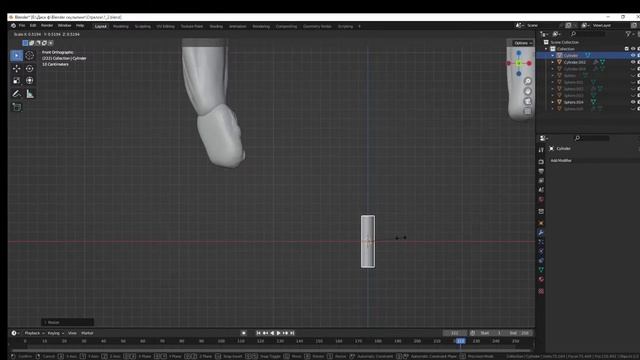Open the Tool properties tab
The image size is (640, 360).
point(541,150)
